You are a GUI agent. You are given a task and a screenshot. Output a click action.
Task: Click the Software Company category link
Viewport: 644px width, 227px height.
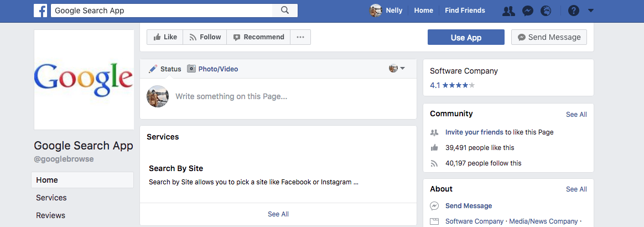[x=474, y=221]
